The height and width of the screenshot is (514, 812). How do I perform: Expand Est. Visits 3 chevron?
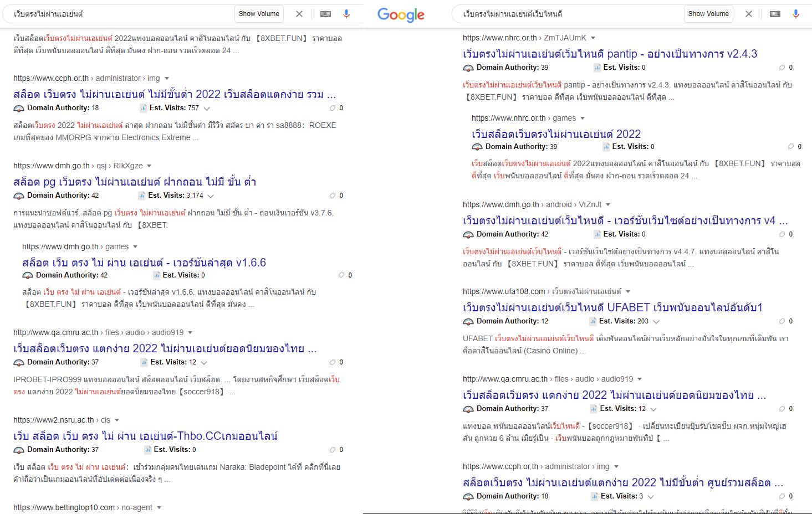tap(651, 497)
